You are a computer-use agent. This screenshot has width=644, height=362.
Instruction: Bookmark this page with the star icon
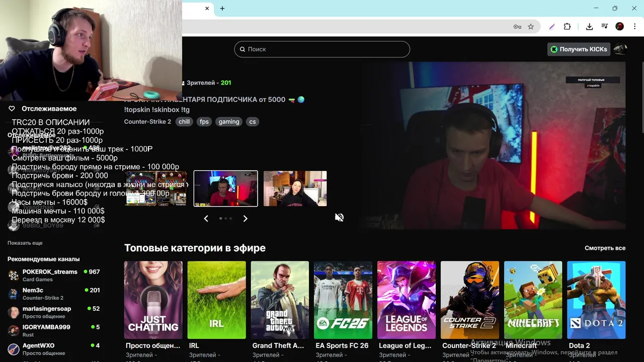point(531,27)
